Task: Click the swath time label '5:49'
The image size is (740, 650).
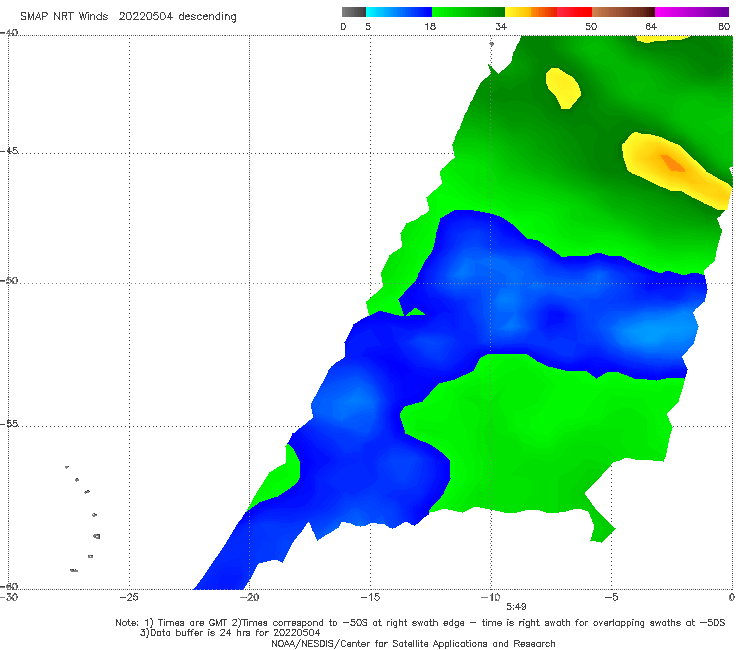Action: click(x=516, y=606)
